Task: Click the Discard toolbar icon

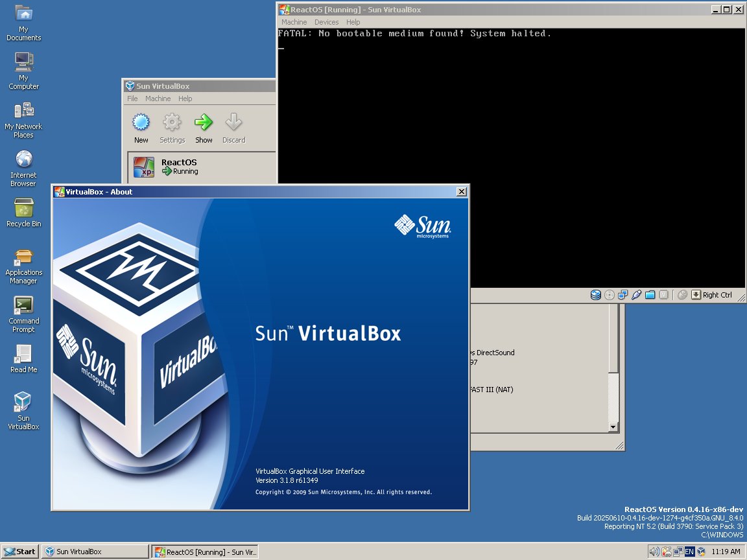Action: click(233, 128)
